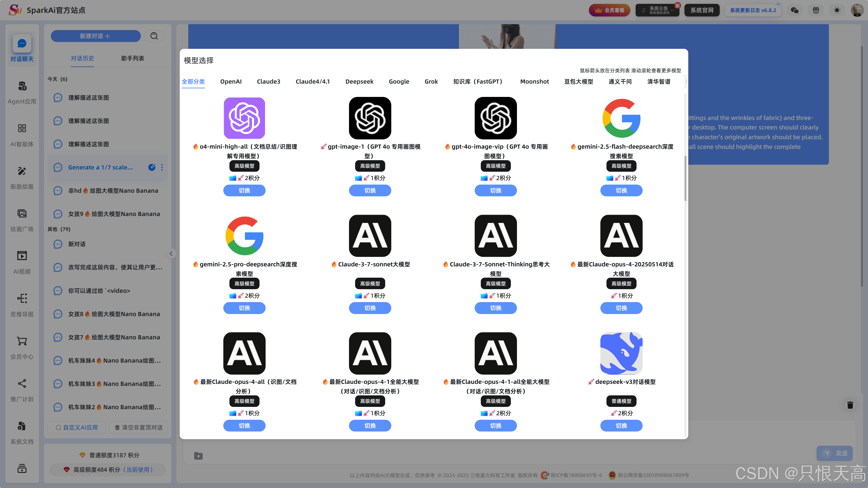Click the deepseek-v3 whale model logo
Image resolution: width=868 pixels, height=488 pixels.
tap(621, 353)
